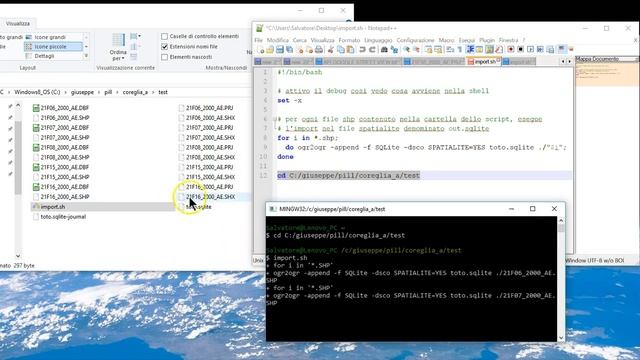Select Icone grandi layout option

click(50, 37)
